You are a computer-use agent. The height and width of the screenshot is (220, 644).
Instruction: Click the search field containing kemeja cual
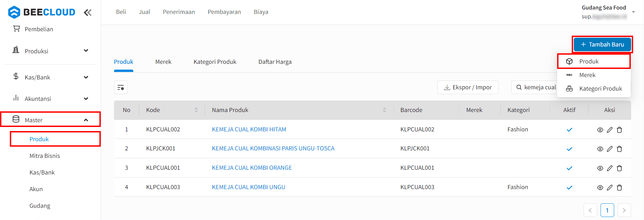[534, 87]
